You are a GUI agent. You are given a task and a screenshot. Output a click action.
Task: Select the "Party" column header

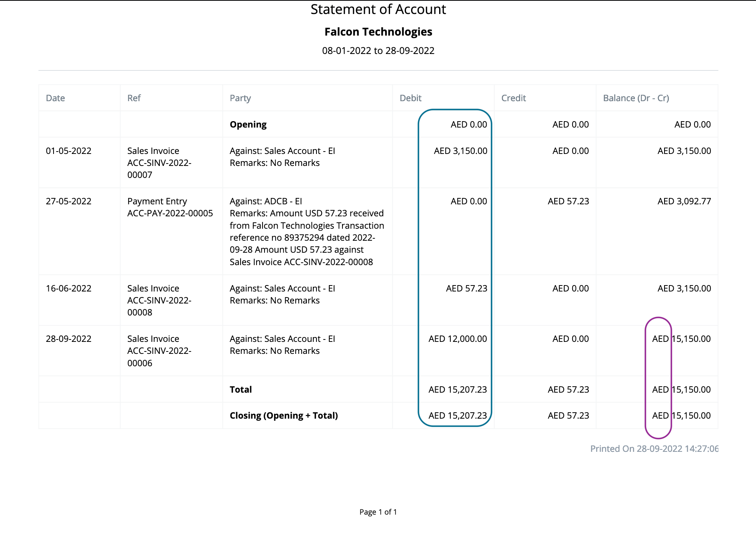point(240,98)
